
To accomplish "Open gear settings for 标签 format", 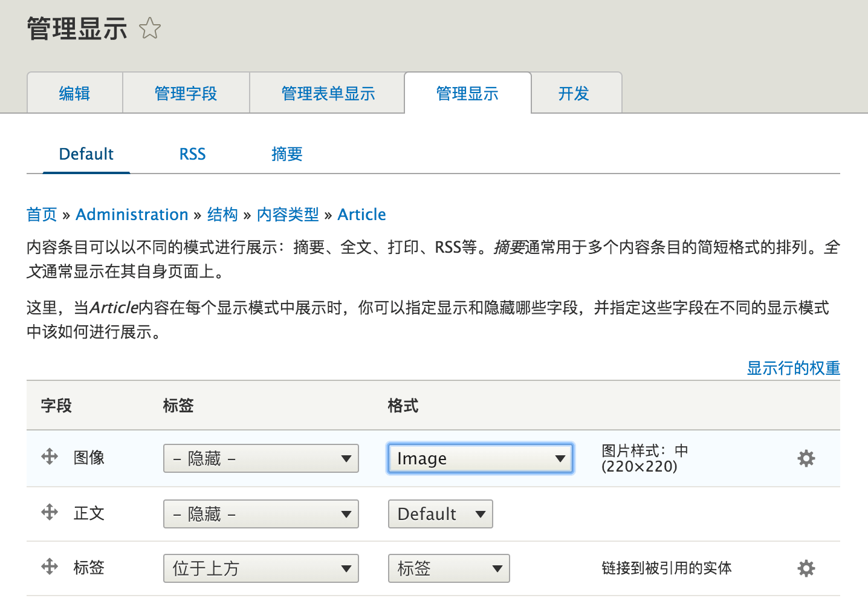I will click(806, 568).
